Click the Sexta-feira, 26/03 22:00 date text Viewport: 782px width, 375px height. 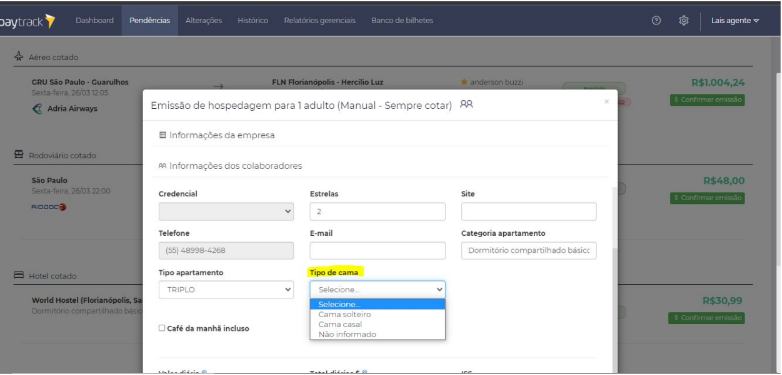pyautogui.click(x=71, y=191)
